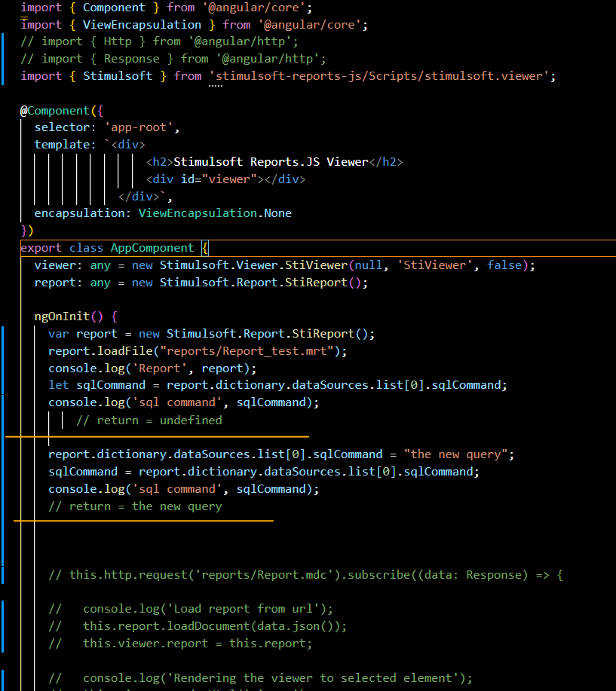616x691 pixels.
Task: Click the comment '// return = the new query'
Action: point(135,506)
